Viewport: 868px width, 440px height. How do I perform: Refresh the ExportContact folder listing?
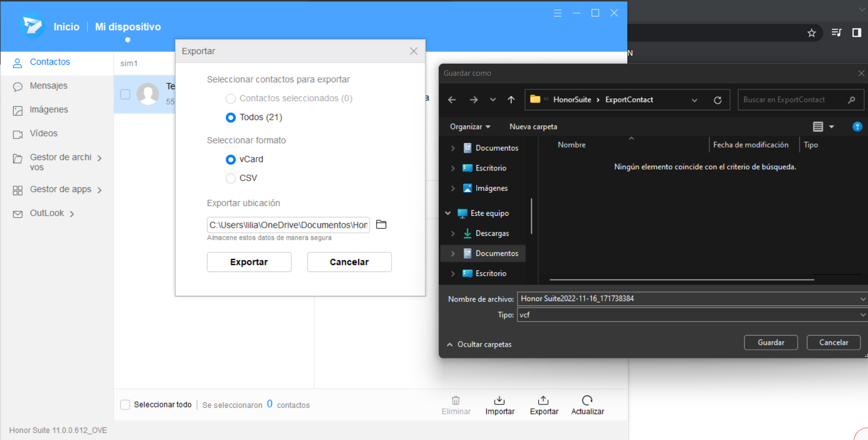(x=718, y=100)
